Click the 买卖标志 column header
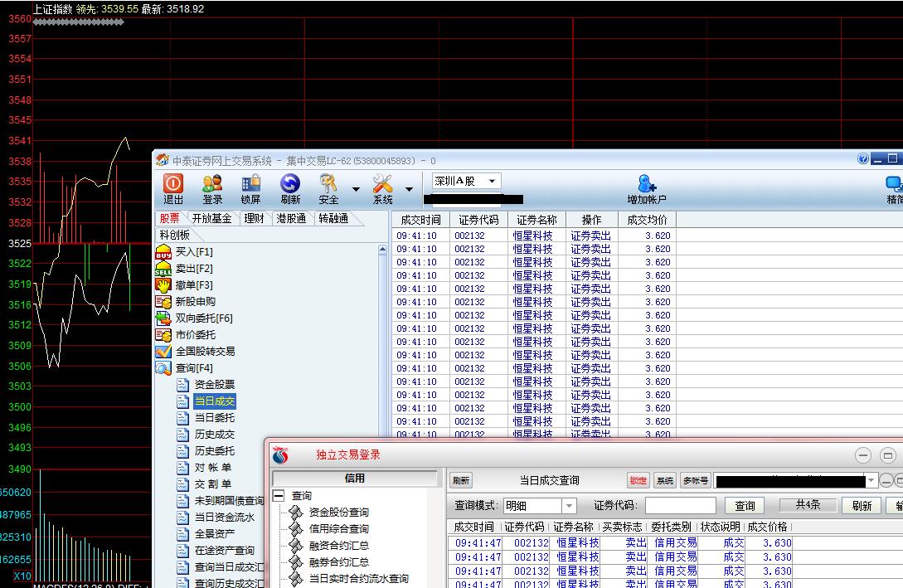This screenshot has width=903, height=588. [x=622, y=527]
